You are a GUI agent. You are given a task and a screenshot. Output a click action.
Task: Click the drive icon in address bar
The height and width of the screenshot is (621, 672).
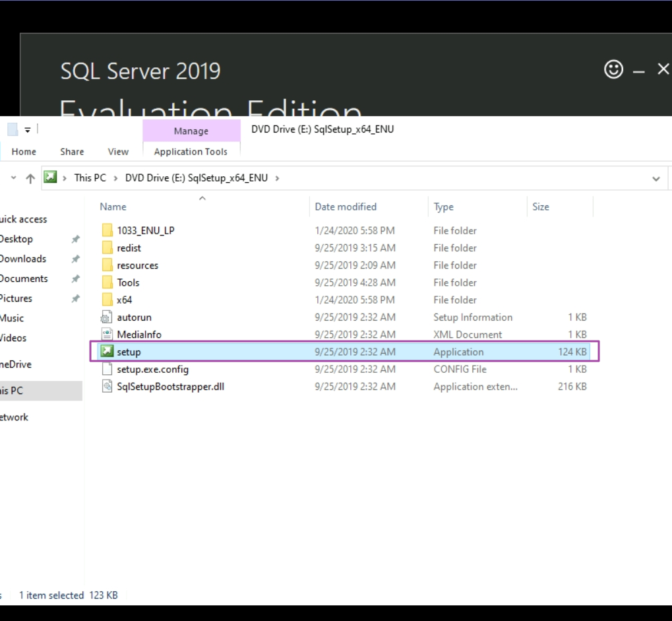[50, 177]
